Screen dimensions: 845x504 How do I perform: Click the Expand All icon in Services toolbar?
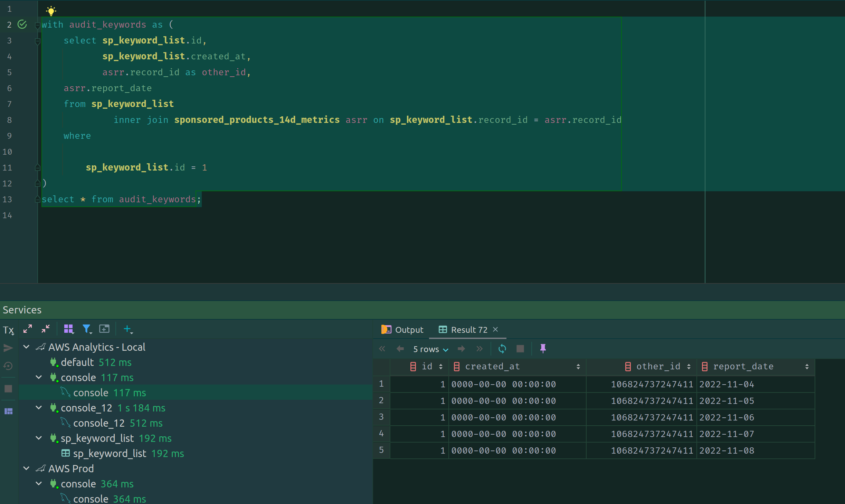(x=28, y=329)
